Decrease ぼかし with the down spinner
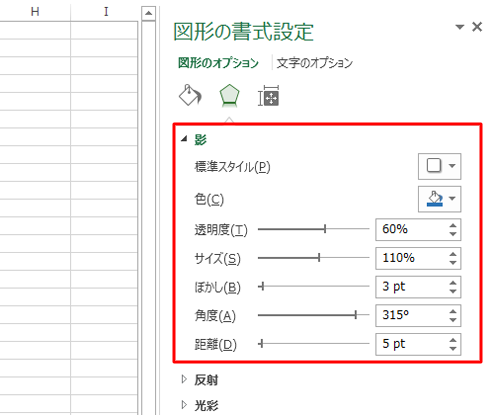Image resolution: width=494 pixels, height=415 pixels. [453, 291]
